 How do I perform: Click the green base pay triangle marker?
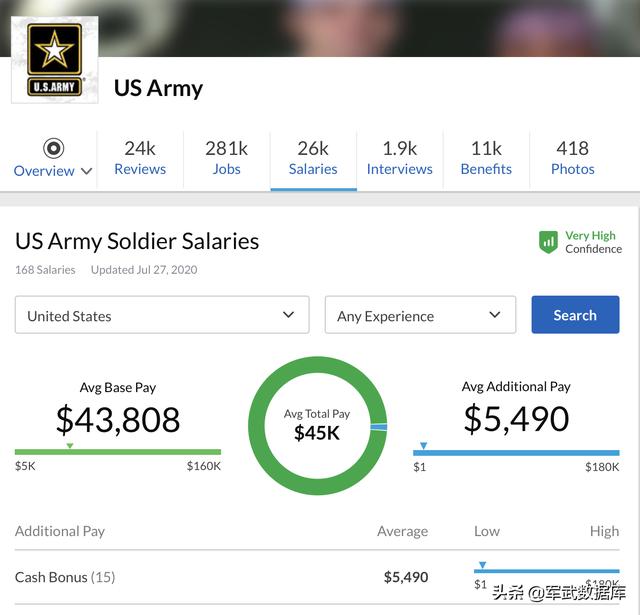(70, 446)
